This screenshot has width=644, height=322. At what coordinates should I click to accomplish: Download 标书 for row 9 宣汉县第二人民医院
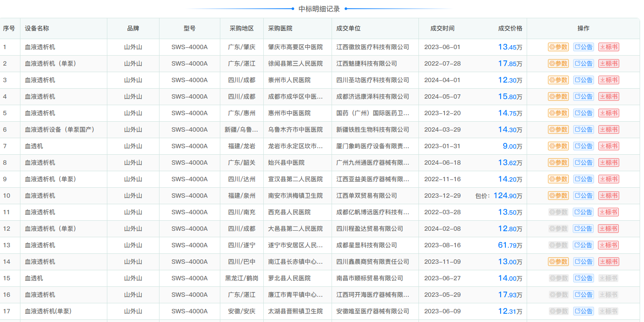coord(609,179)
